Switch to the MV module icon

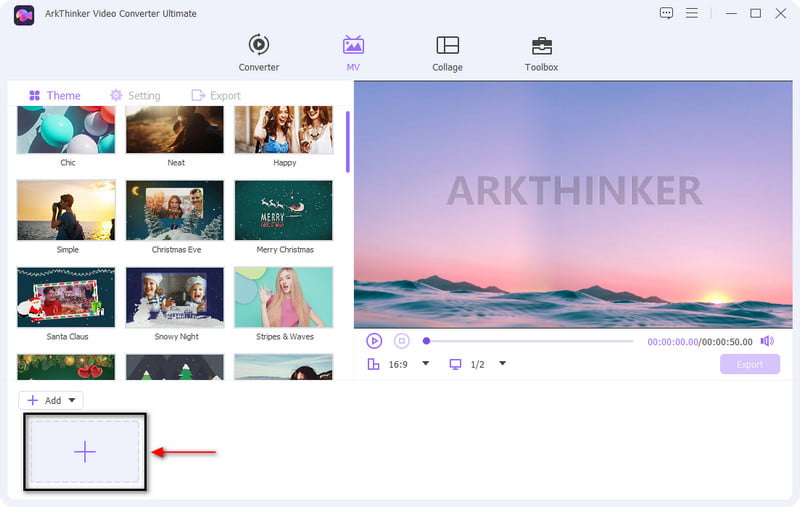(353, 45)
